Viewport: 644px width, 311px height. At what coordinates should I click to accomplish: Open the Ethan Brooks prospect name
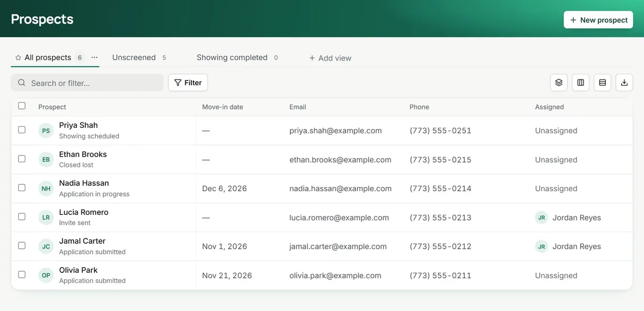[x=83, y=154]
